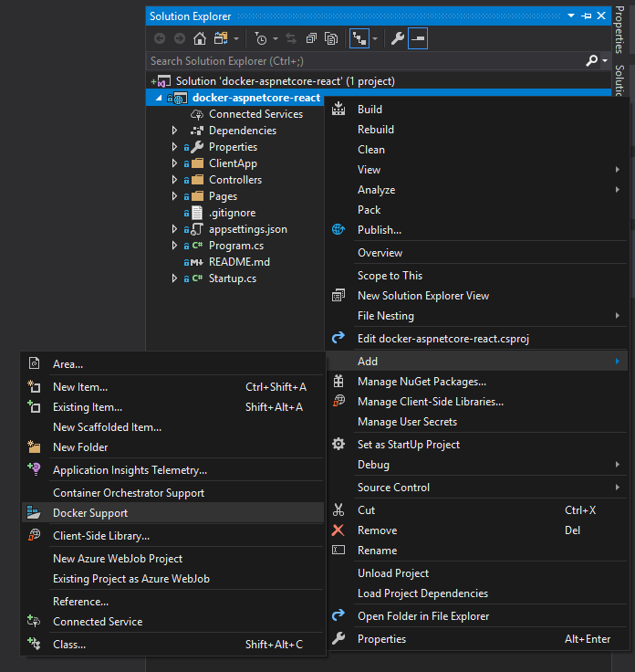The width and height of the screenshot is (635, 672).
Task: Select Connected Services in the tree
Action: click(255, 114)
